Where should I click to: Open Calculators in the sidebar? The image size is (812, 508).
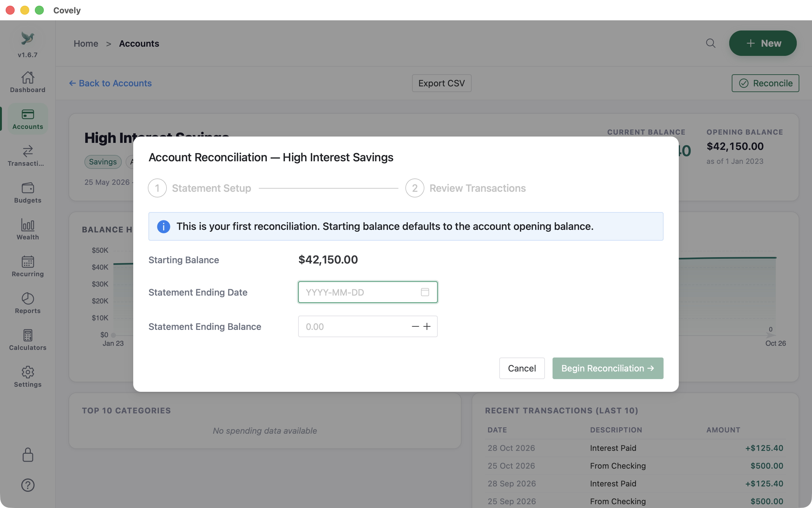[x=28, y=340]
